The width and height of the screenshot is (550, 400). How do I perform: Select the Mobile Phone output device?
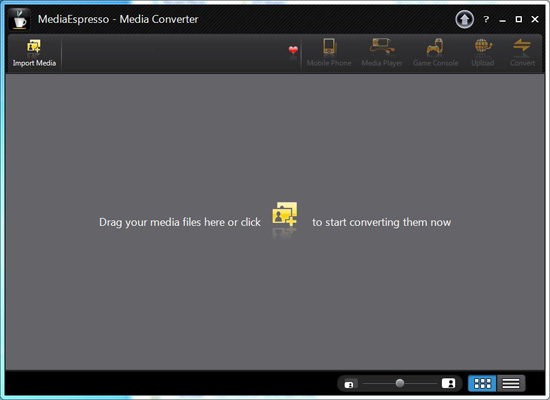point(329,53)
